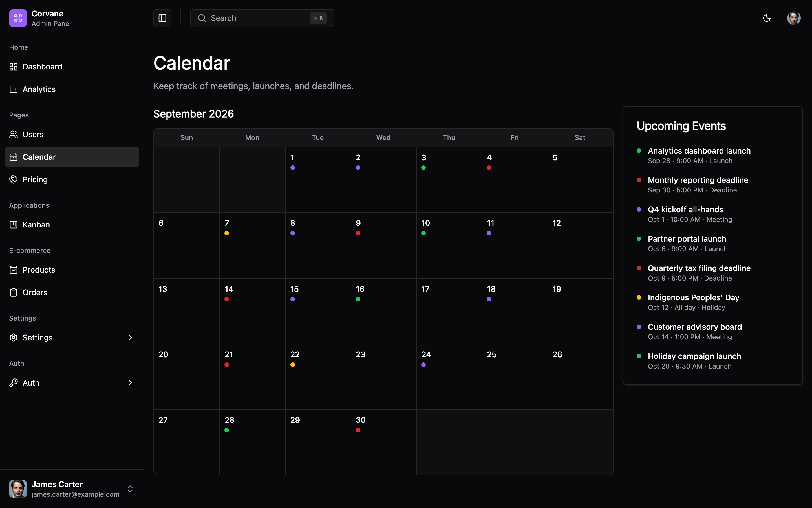Viewport: 812px width, 508px height.
Task: Navigate to the Pricing page
Action: [x=72, y=179]
